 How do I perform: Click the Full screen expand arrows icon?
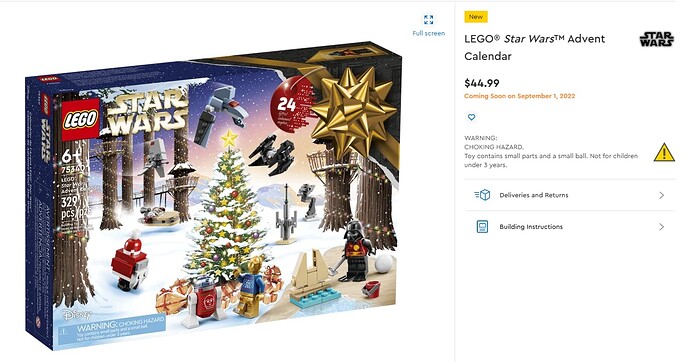coord(428,19)
